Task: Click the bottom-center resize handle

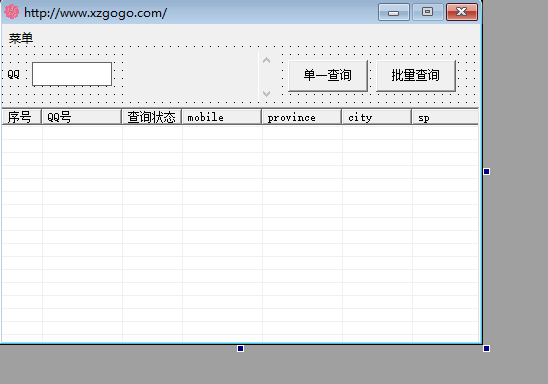Action: point(240,348)
